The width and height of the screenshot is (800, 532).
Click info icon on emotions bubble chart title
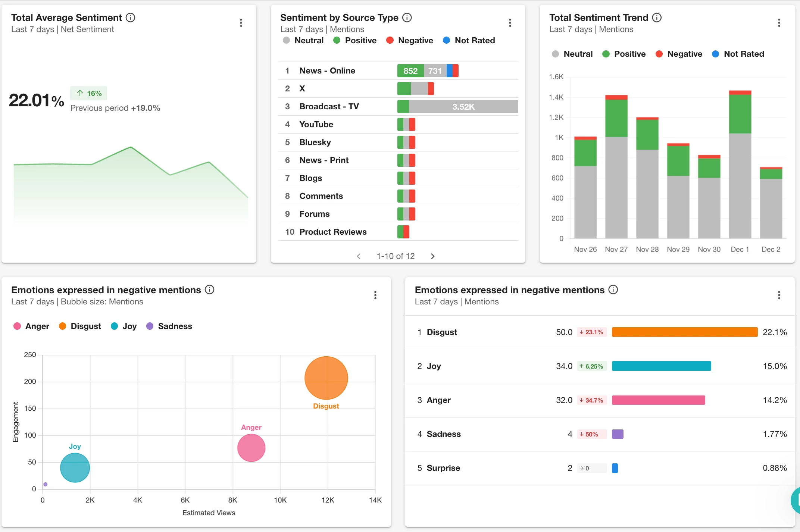tap(210, 290)
